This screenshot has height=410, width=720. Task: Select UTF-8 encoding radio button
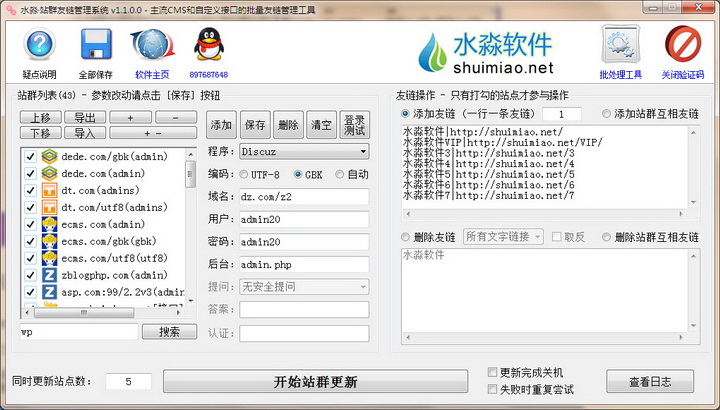[243, 174]
